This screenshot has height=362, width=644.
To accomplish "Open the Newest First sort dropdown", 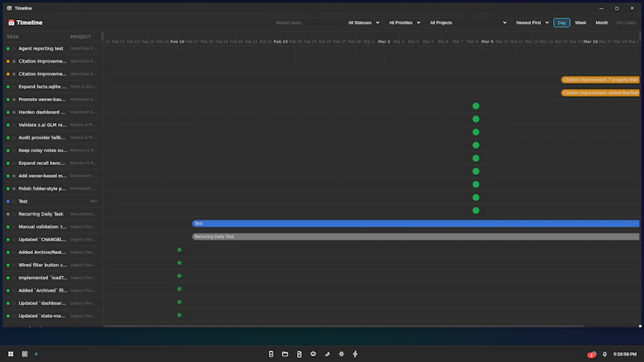I will [532, 23].
